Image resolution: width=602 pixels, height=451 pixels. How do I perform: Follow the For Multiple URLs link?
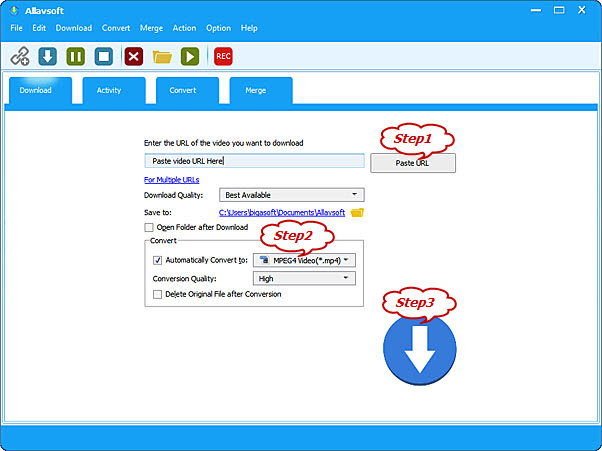pos(172,180)
